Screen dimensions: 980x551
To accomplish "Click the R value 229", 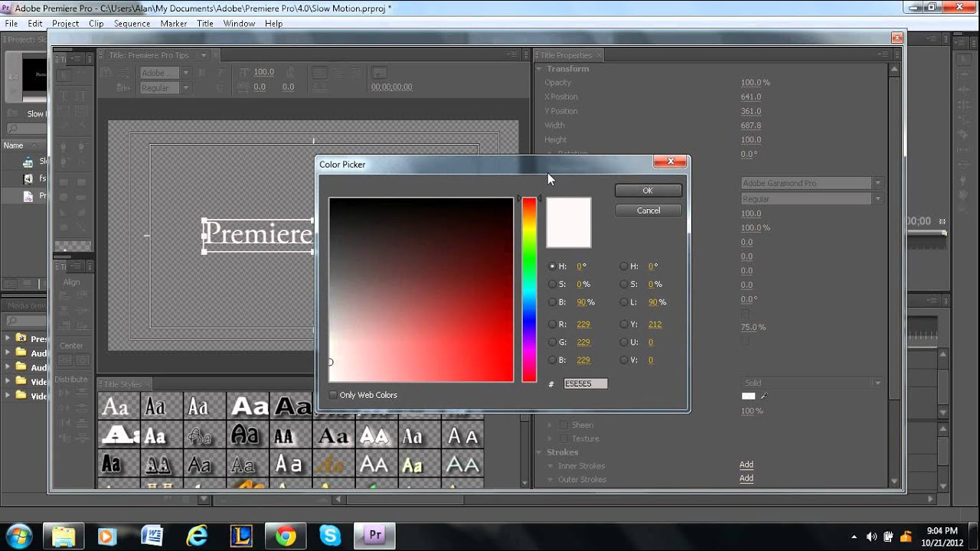I will (x=583, y=324).
